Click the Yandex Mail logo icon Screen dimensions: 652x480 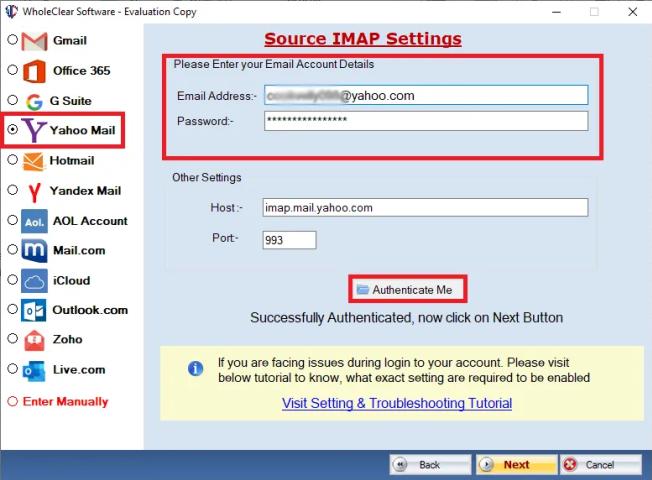(34, 190)
